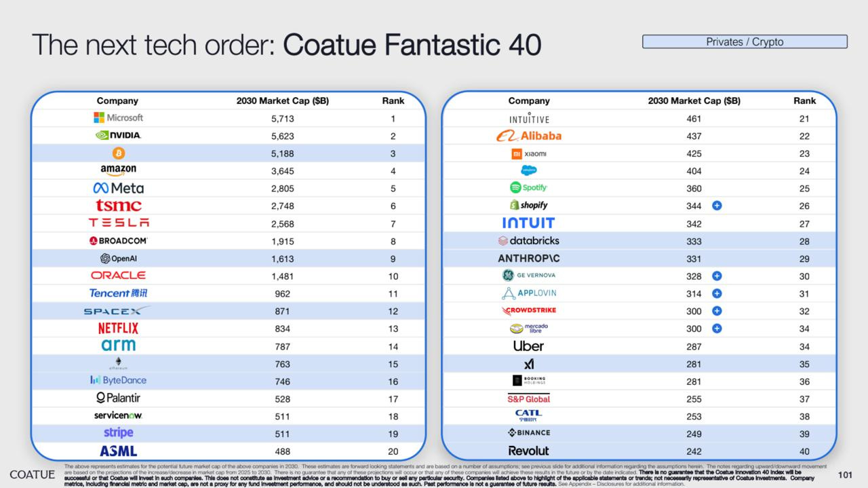The height and width of the screenshot is (488, 868).
Task: Select the Shopify logo
Action: click(x=528, y=205)
